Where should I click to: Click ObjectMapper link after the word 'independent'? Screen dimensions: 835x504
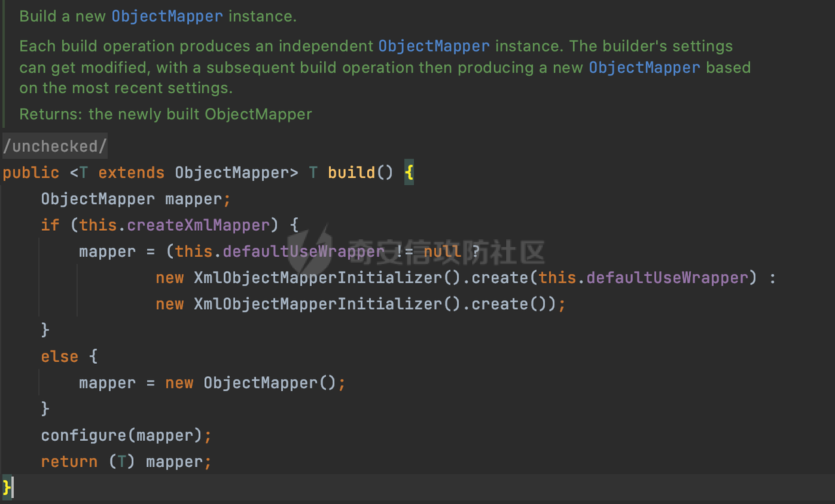click(x=434, y=46)
